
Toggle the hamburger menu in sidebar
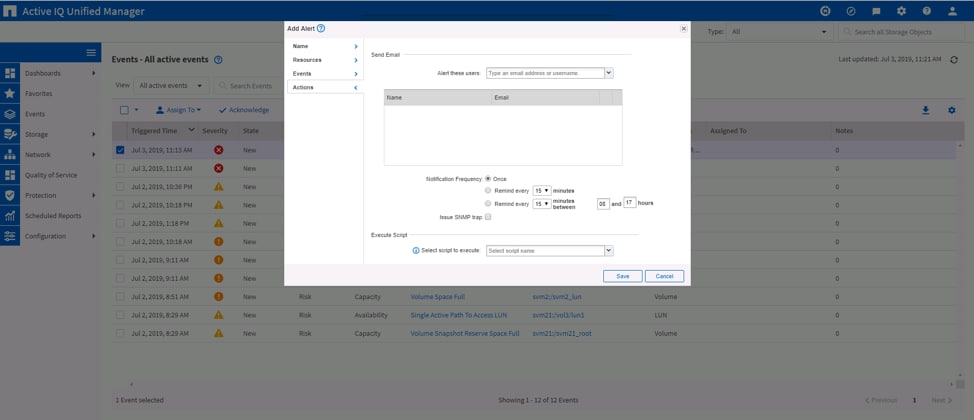click(91, 53)
